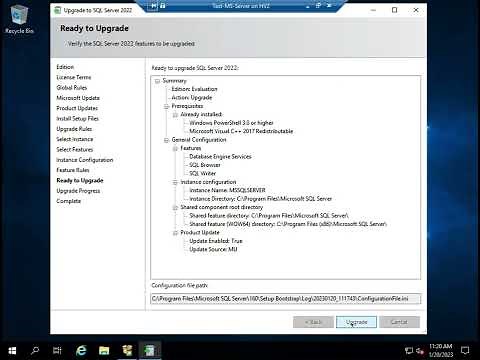
Task: Open File Explorer from taskbar
Action: tap(104, 350)
